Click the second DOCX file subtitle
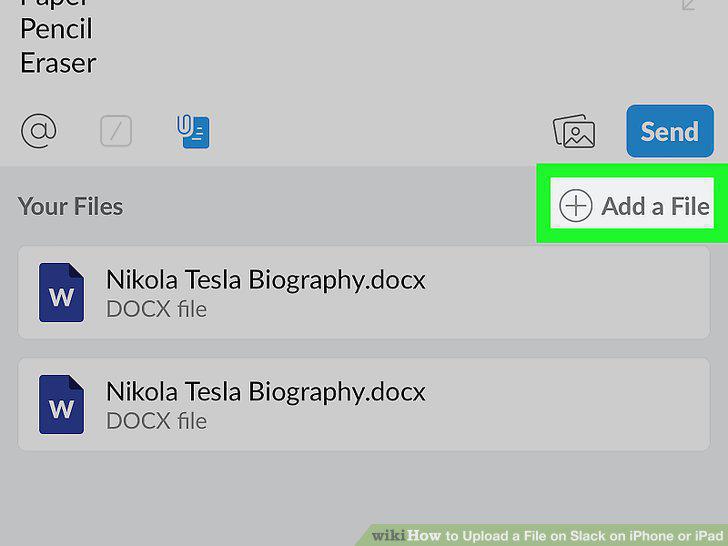Screen dimensions: 728x546 [x=156, y=421]
